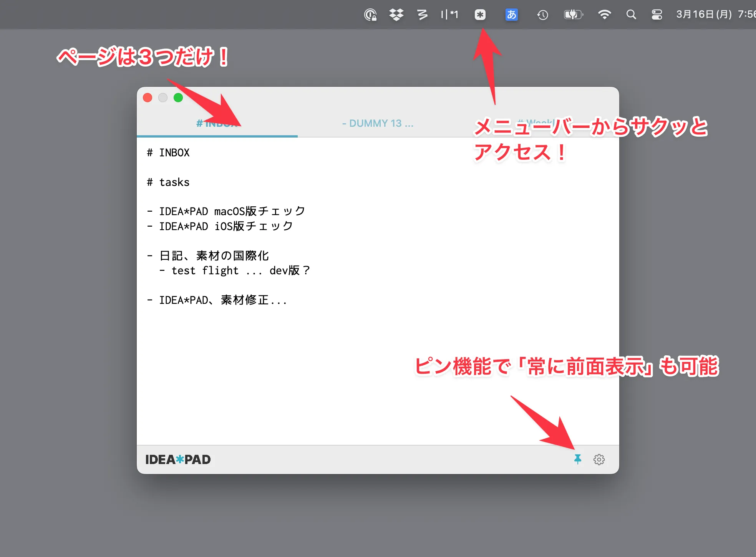
Task: Toggle the pin to keep IDEA*PAD always on top
Action: [578, 459]
